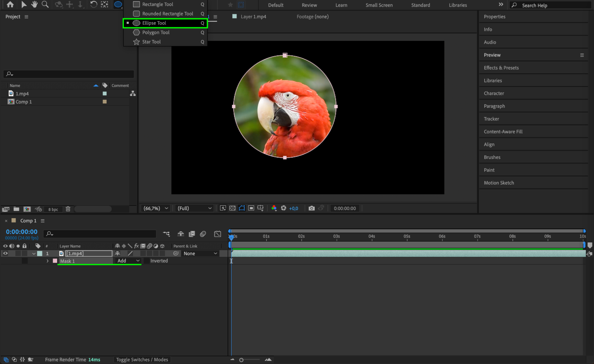Create a new folder in Project panel
This screenshot has height=364, width=594.
click(16, 209)
